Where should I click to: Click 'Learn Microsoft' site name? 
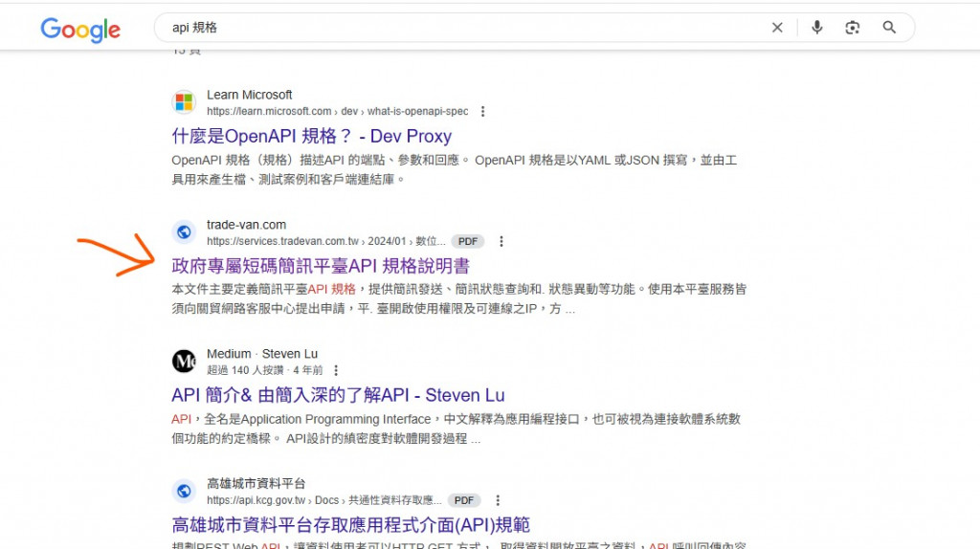point(250,95)
